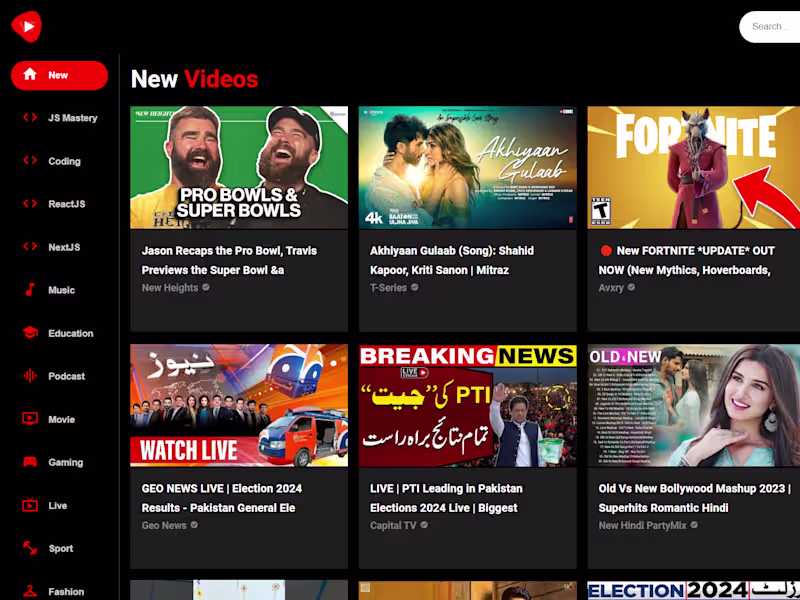Click verified badge next to T-Series
The height and width of the screenshot is (600, 800).
point(415,287)
